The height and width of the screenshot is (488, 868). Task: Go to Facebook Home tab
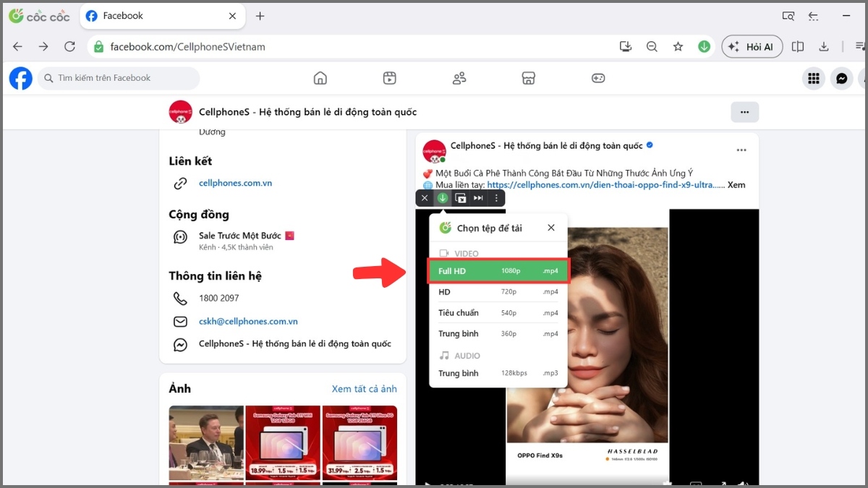coord(320,78)
